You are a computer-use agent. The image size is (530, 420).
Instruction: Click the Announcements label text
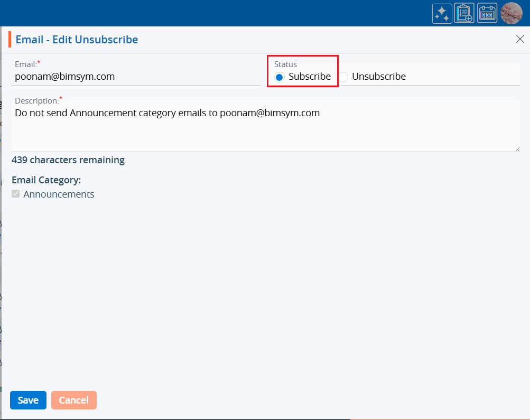[59, 194]
